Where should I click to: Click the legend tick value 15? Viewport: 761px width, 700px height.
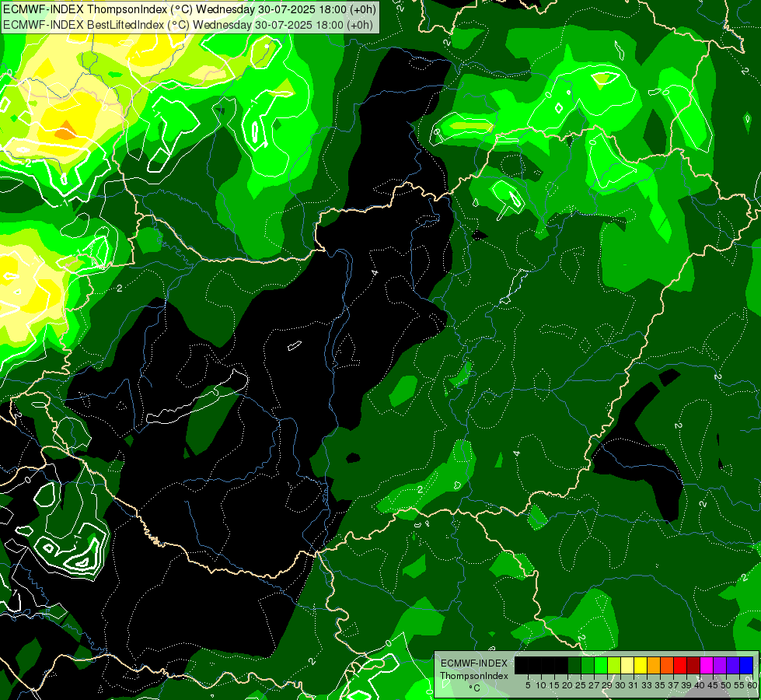pyautogui.click(x=554, y=685)
